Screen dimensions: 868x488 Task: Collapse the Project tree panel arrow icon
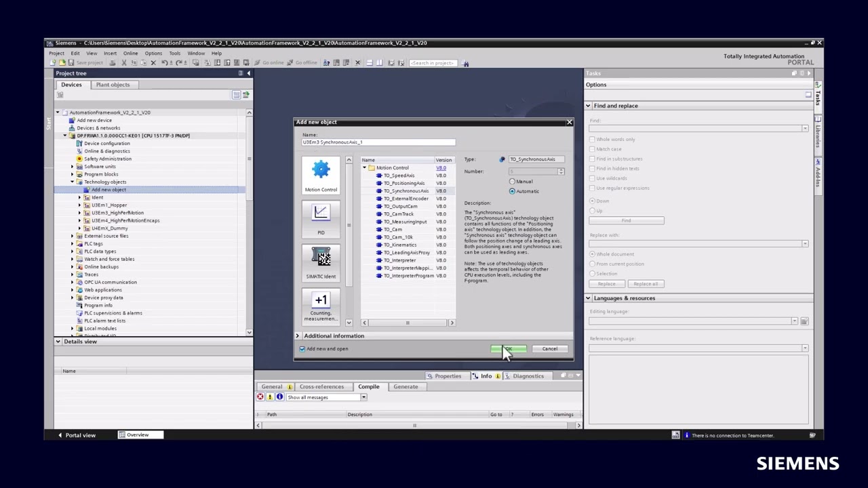(x=248, y=73)
